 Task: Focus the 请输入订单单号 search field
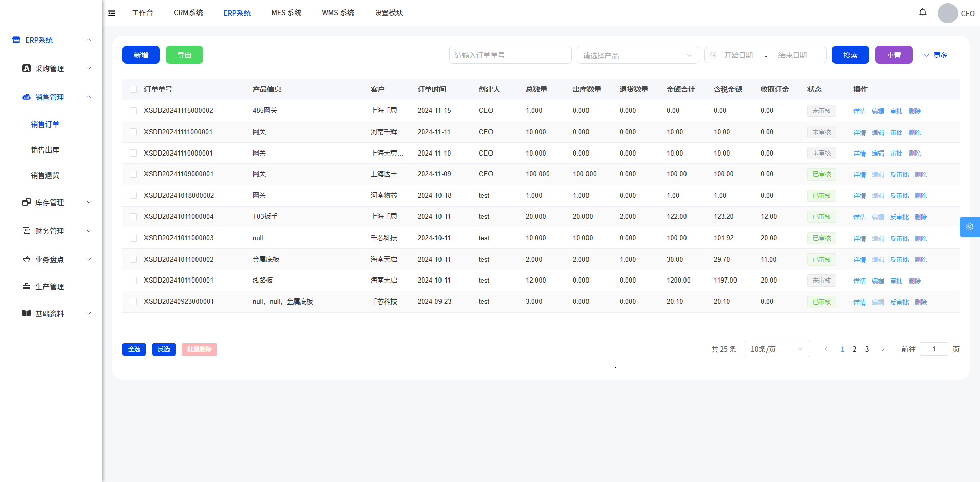[510, 55]
